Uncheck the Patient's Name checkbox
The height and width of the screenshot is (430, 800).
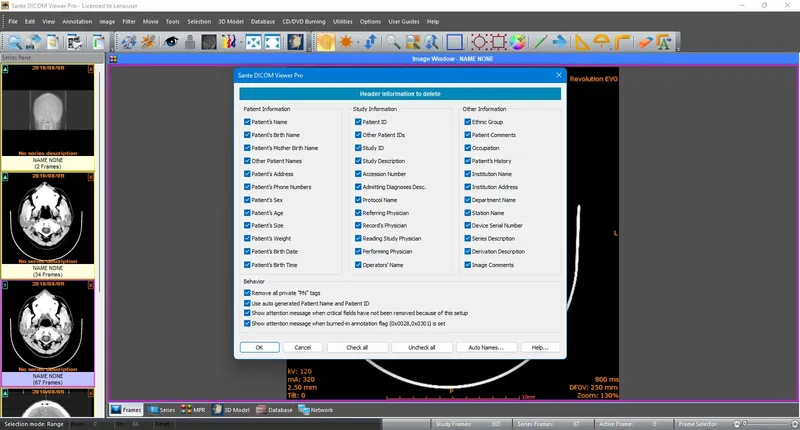pyautogui.click(x=247, y=122)
